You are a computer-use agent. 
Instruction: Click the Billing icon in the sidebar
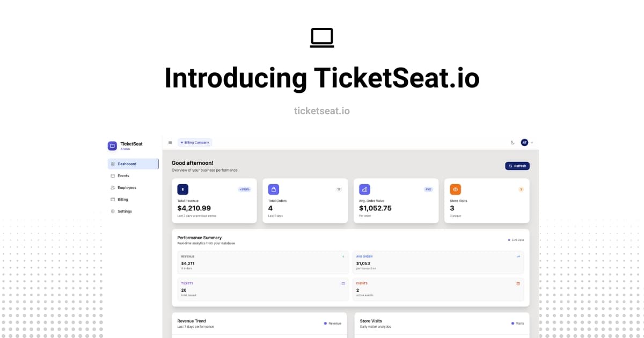(114, 199)
